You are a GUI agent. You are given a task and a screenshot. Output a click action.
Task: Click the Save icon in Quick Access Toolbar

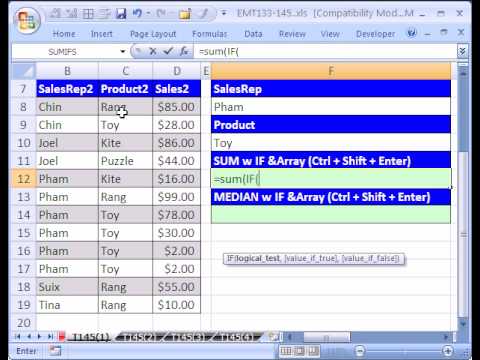tap(121, 14)
